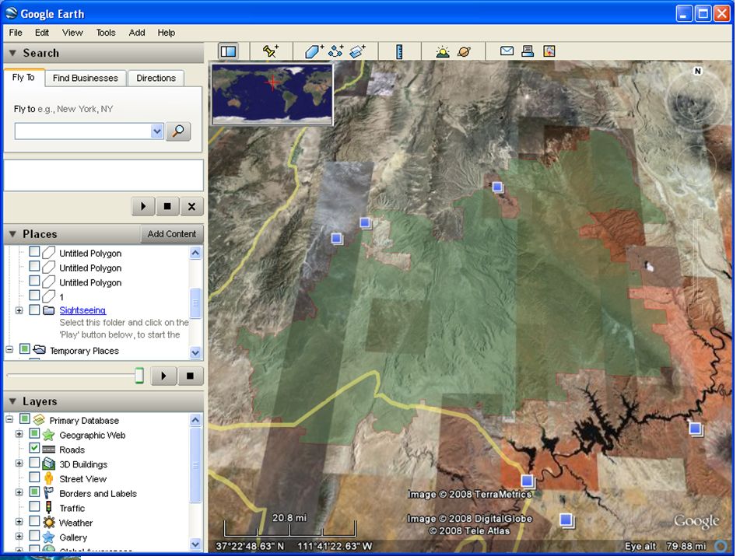Click the Gallery star layer icon
The height and width of the screenshot is (560, 747).
(48, 537)
